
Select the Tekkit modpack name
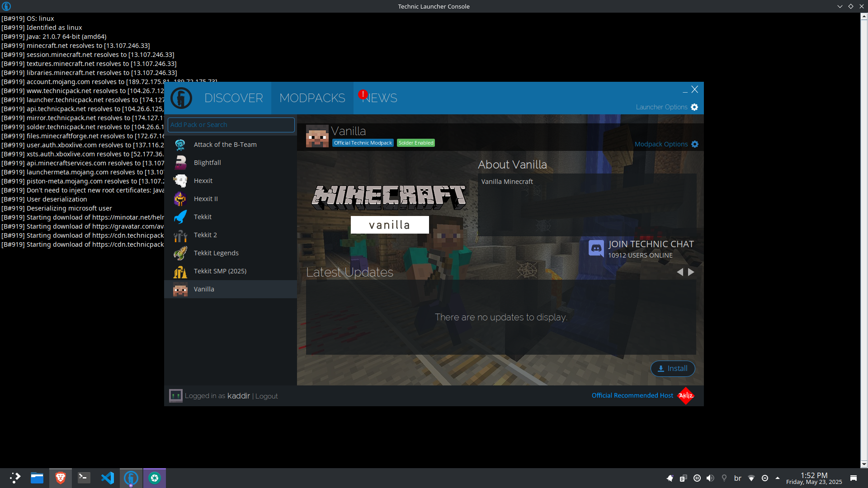click(x=203, y=217)
